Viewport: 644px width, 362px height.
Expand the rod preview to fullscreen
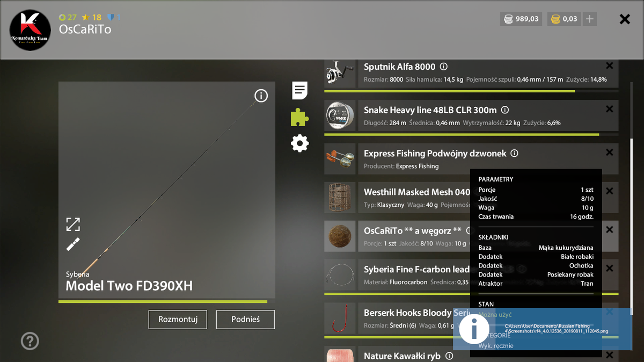(73, 224)
